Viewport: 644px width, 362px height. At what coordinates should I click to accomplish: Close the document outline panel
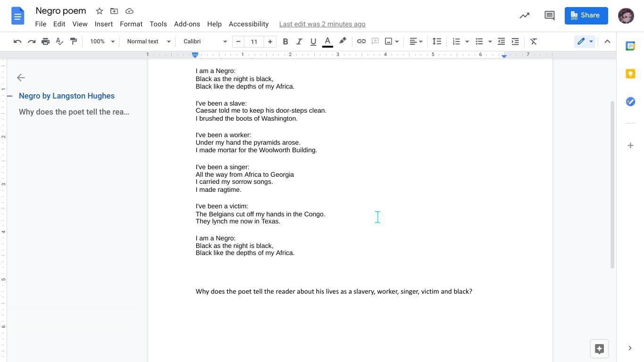pyautogui.click(x=21, y=78)
